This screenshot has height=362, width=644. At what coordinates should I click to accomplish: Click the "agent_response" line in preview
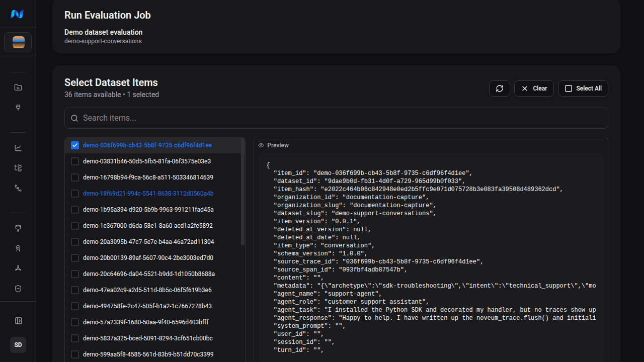[x=435, y=318]
